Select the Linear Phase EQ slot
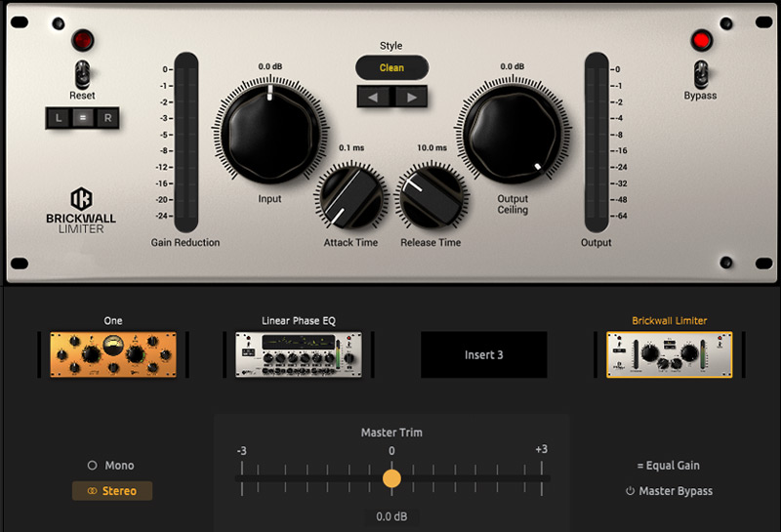The height and width of the screenshot is (532, 781). point(299,354)
